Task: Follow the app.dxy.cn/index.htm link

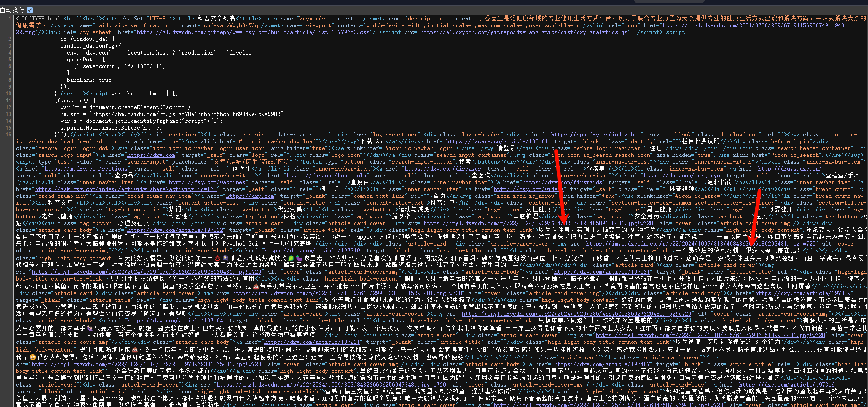Action: [x=595, y=135]
